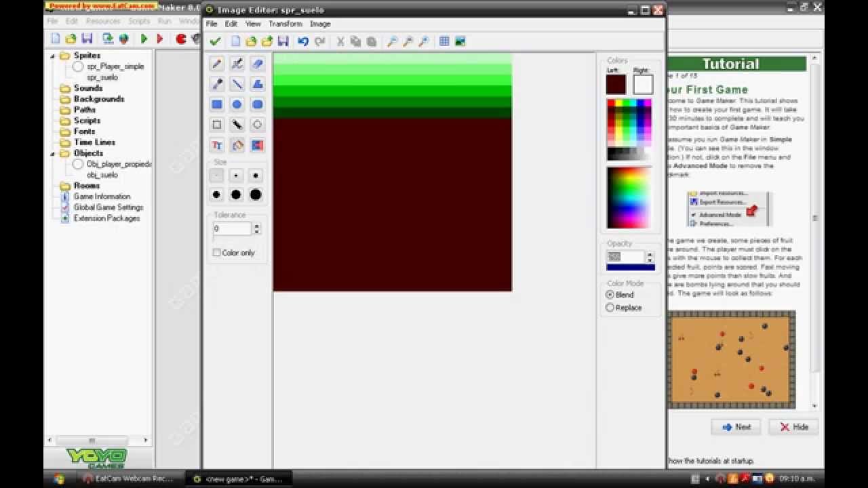868x488 pixels.
Task: Select the Rounded Rectangle tool
Action: coord(258,104)
